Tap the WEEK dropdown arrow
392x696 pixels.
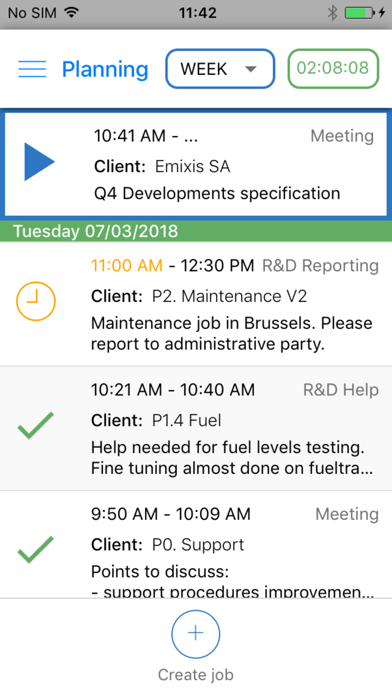[251, 69]
